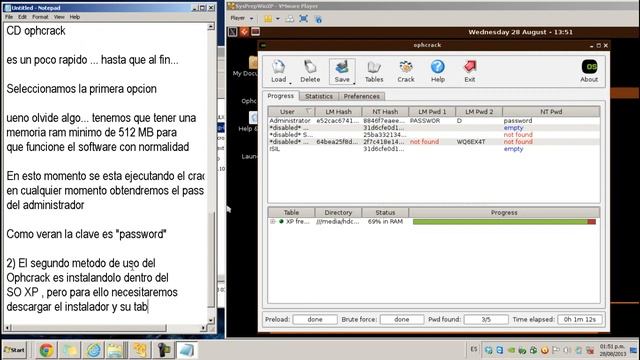Click VMware Player unity mode icon
Image resolution: width=640 pixels, height=360 pixels.
point(318,19)
